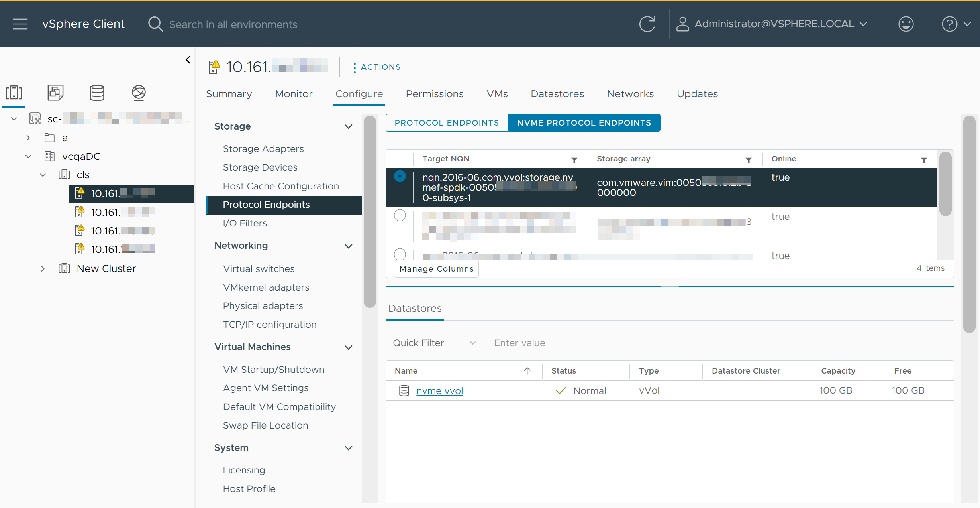Select the NVMe Protocol Endpoints button

584,123
